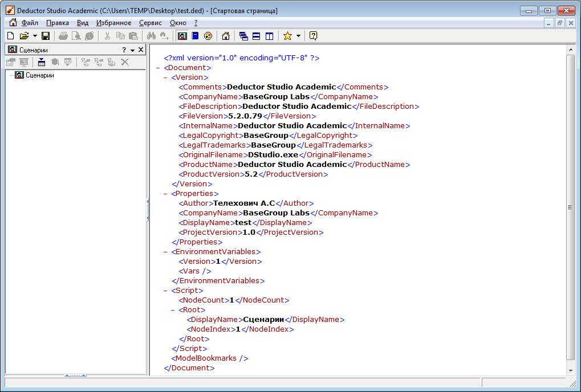Click the Visualization Wizard icon in Scenarios toolbar
Viewport: 581px width, 392px height.
point(24,62)
